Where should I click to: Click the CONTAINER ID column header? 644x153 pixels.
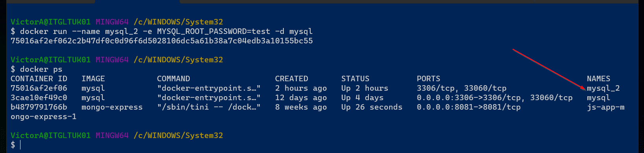click(39, 79)
